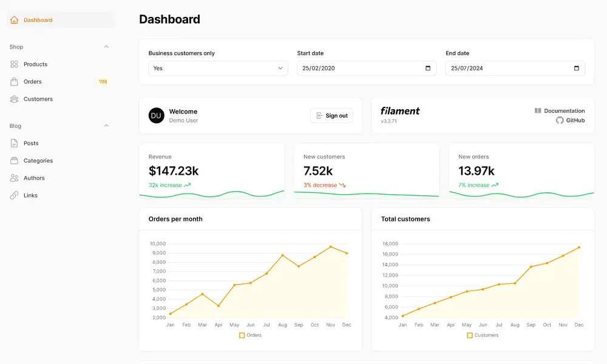Image resolution: width=607 pixels, height=364 pixels.
Task: Click the Aug data point on Orders chart
Action: 283,255
